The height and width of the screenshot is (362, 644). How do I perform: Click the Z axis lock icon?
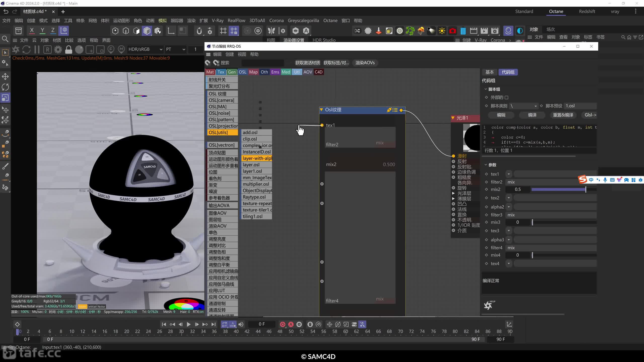coord(53,31)
